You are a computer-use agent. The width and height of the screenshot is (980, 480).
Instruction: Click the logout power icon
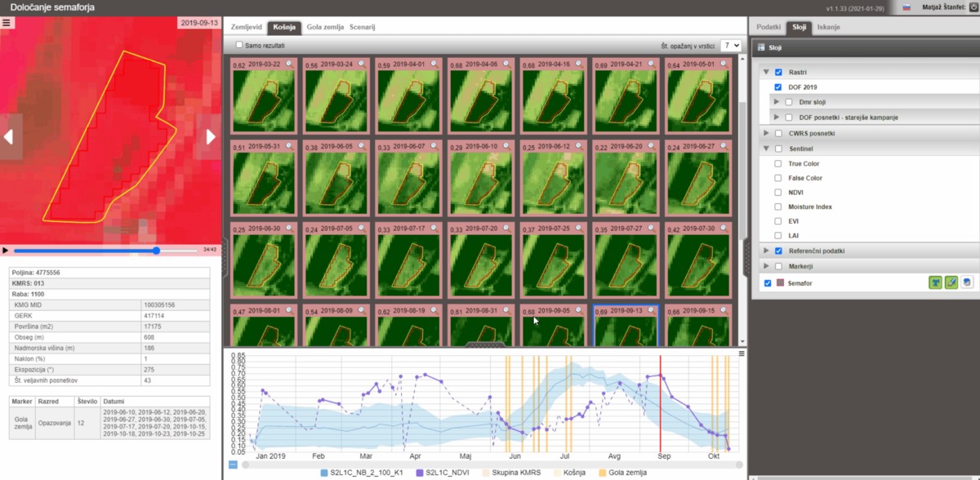coord(973,7)
